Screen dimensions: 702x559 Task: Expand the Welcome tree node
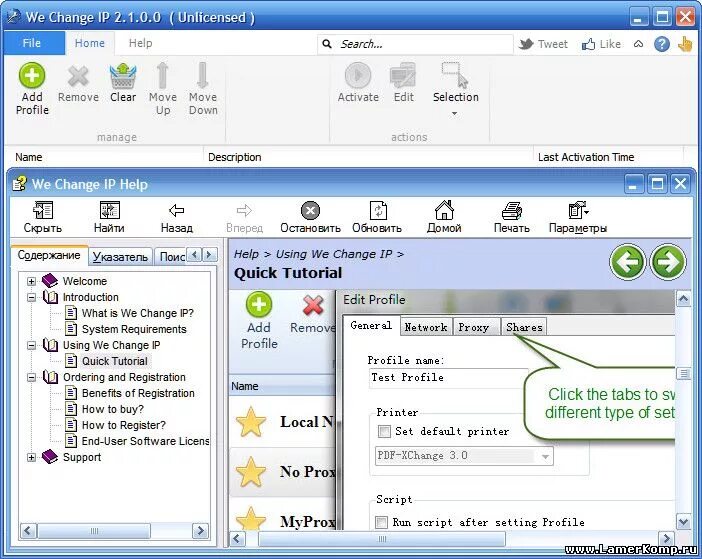31,281
